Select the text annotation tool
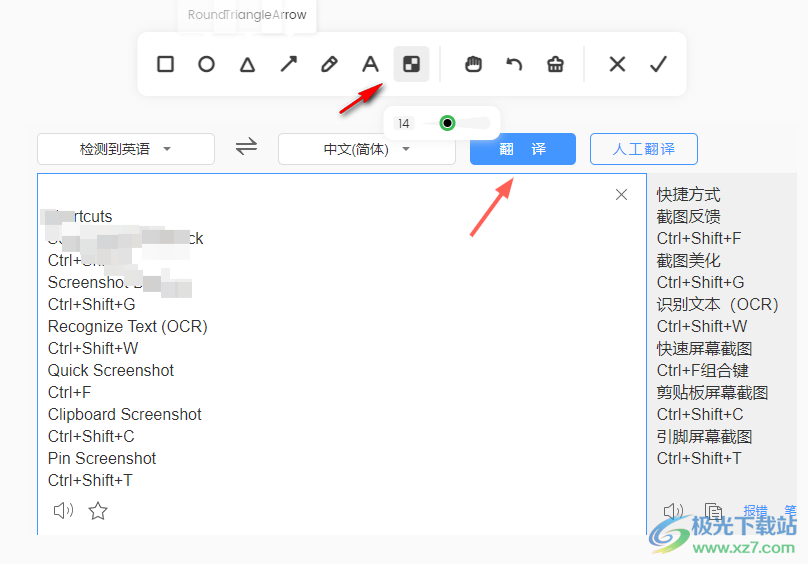This screenshot has height=564, width=808. (x=370, y=64)
